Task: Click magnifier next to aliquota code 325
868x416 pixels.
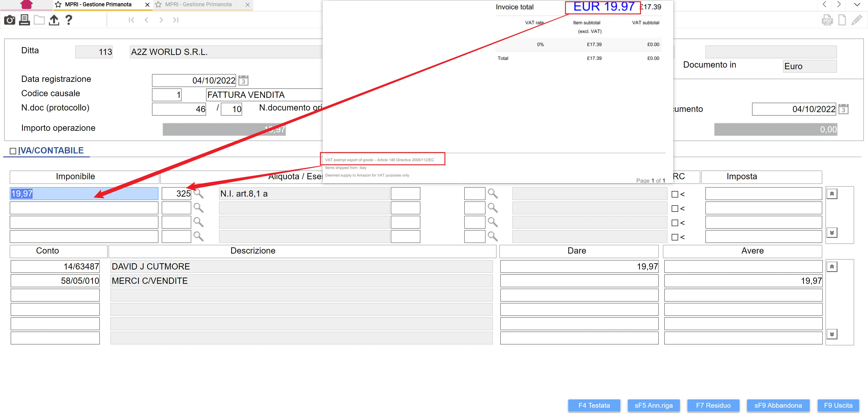Action: [x=198, y=194]
